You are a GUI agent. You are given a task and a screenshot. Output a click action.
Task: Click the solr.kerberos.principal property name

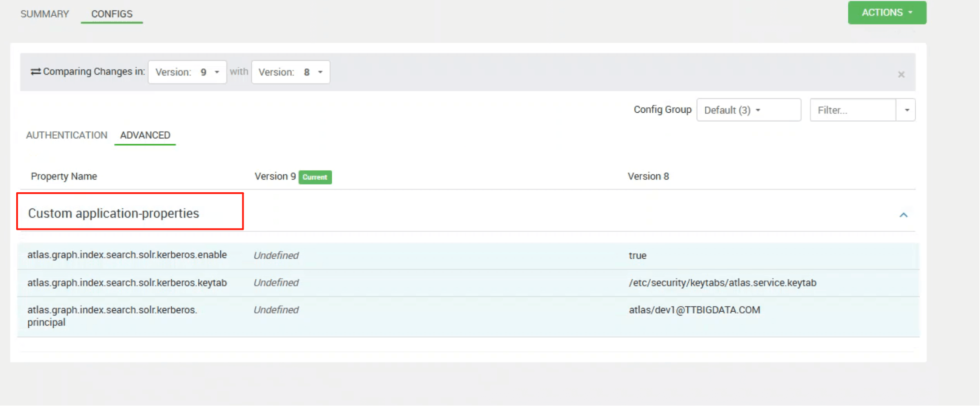tap(112, 316)
